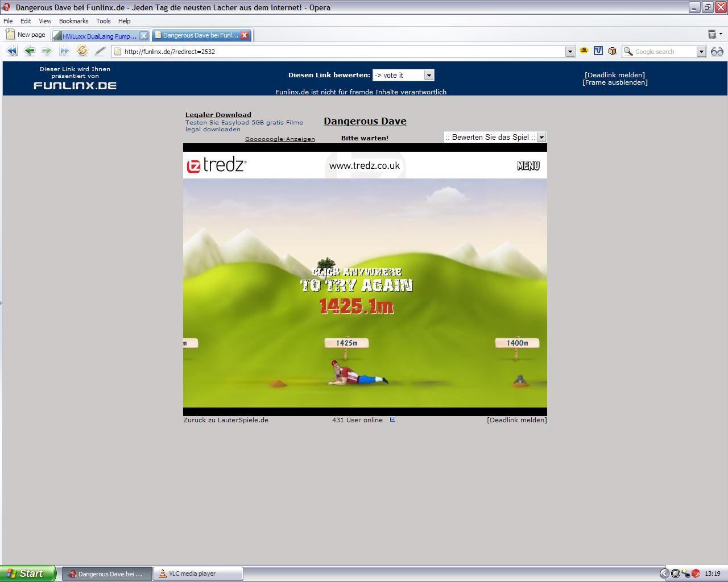Click Goooooogle-Anzeigen link
Screen dimensions: 728x582
click(280, 139)
